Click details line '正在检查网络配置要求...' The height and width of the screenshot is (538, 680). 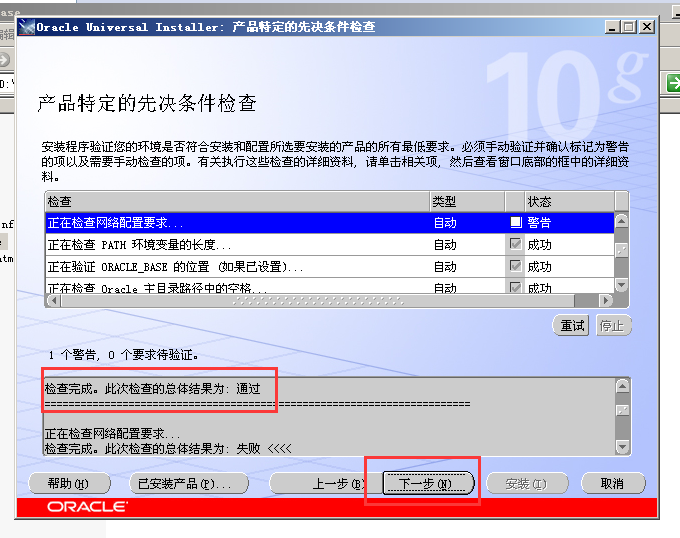tap(112, 434)
